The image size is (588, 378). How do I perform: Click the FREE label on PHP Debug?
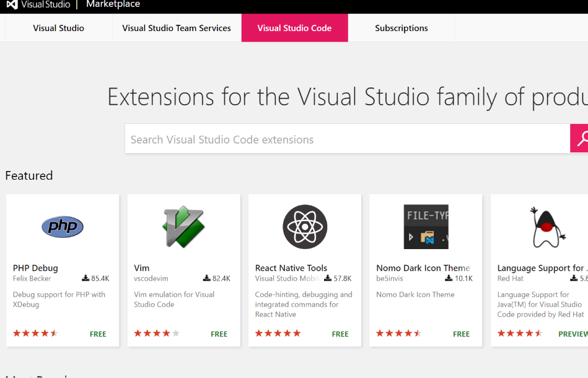98,334
